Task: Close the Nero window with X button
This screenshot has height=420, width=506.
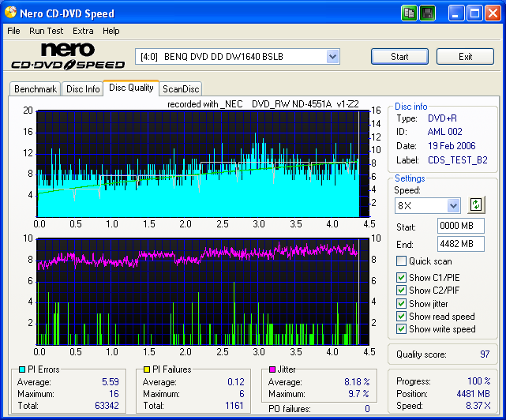Action: tap(493, 13)
